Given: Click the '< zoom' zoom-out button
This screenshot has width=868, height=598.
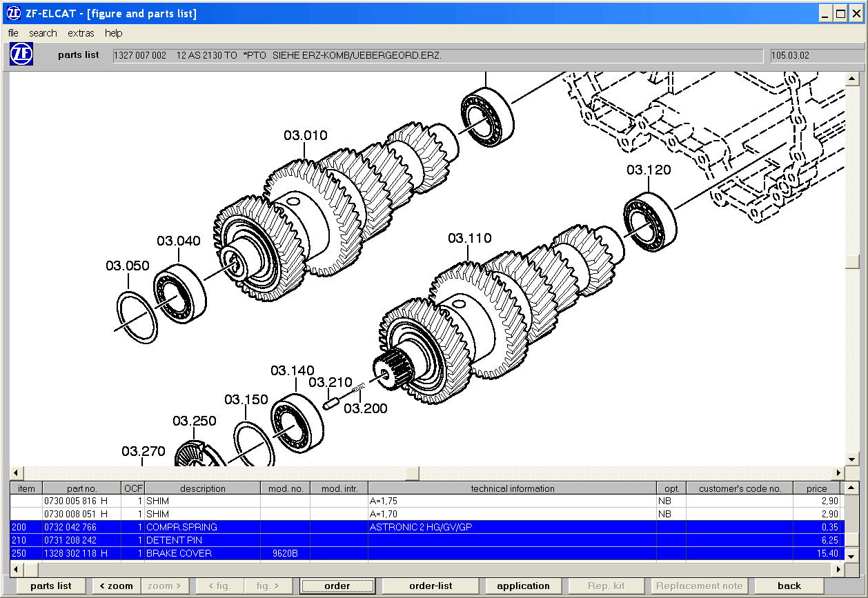Looking at the screenshot, I should pos(116,586).
